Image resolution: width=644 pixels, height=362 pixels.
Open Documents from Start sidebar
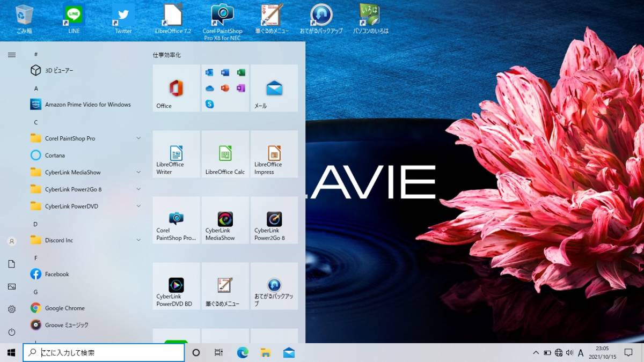[x=12, y=264]
